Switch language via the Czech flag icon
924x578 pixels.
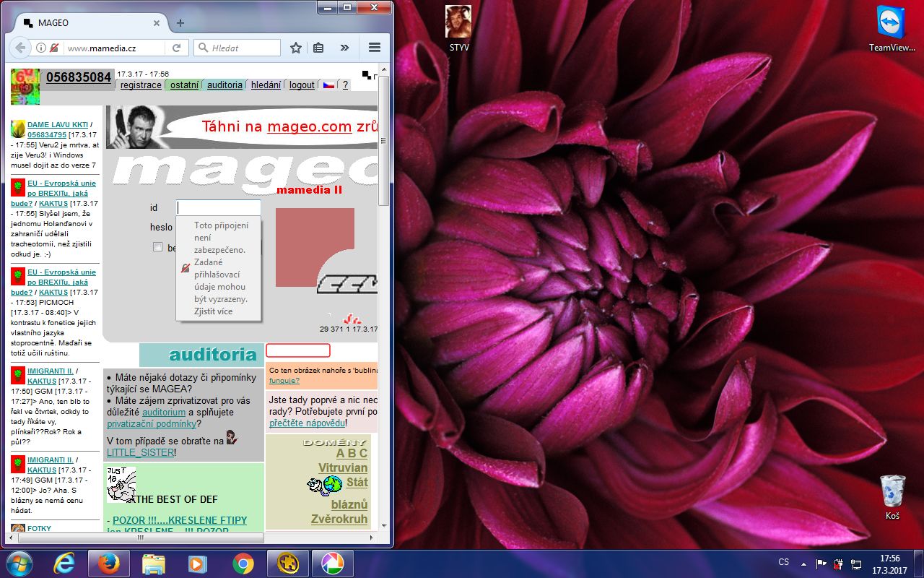point(328,85)
